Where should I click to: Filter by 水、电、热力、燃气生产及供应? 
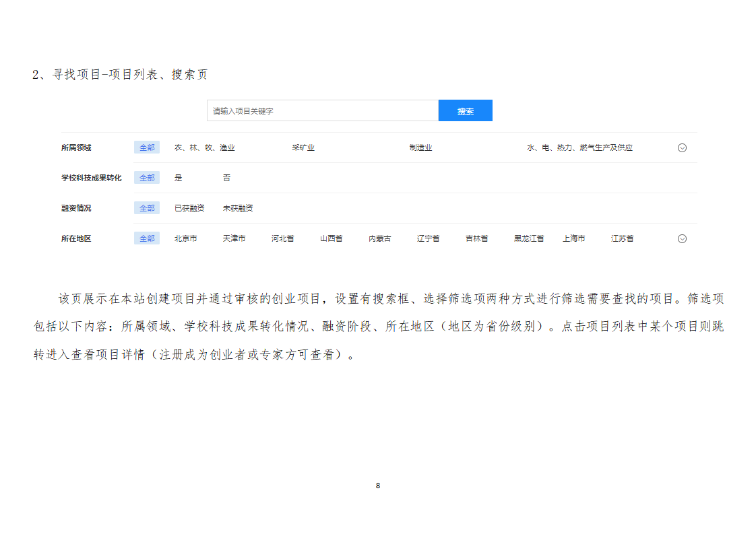[579, 147]
